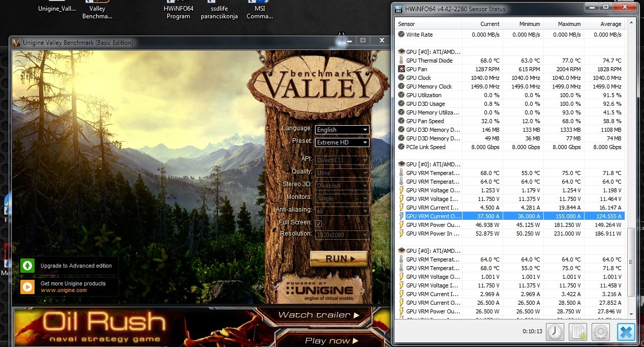Select the VRM Current row showing 2.969 A

(510, 294)
